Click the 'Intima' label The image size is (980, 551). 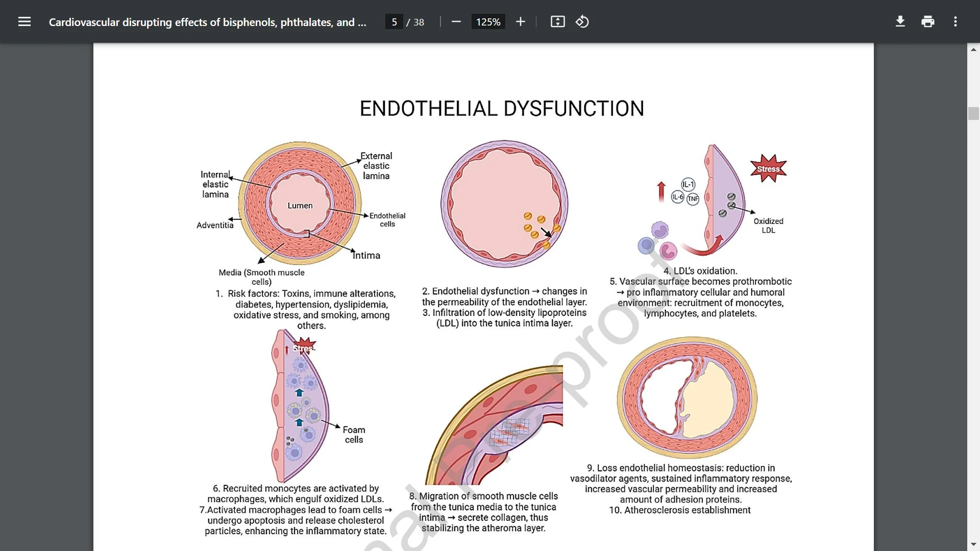[x=366, y=256]
